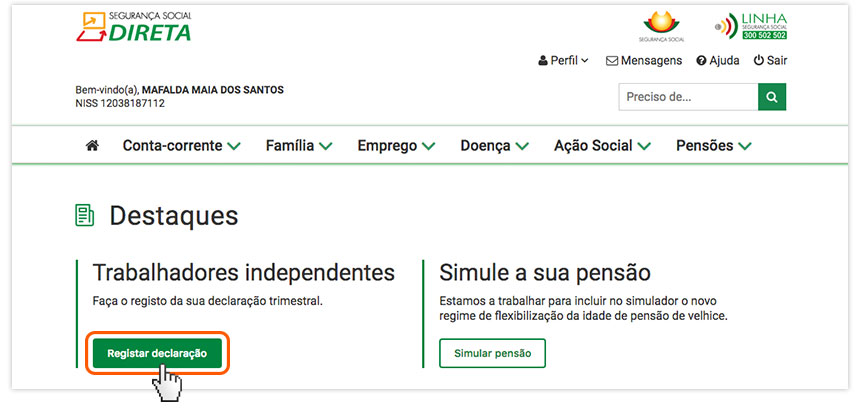Click the Destaques document icon
The width and height of the screenshot is (860, 411).
85,215
